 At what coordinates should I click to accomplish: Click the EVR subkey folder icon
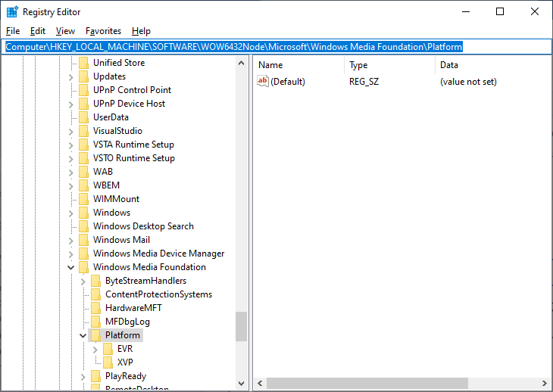click(x=108, y=349)
